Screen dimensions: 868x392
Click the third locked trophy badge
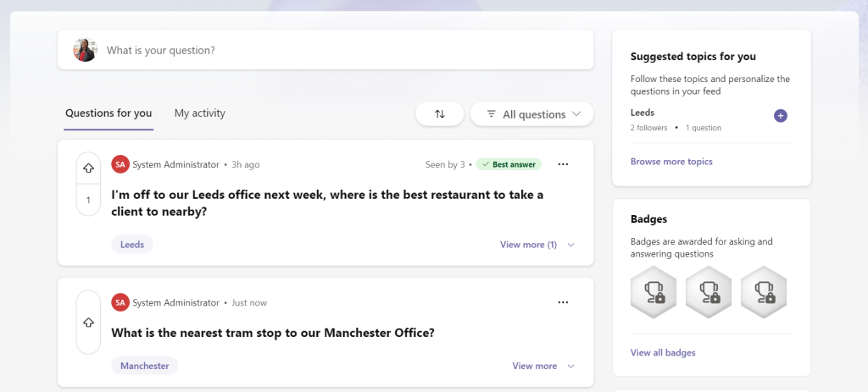[764, 292]
